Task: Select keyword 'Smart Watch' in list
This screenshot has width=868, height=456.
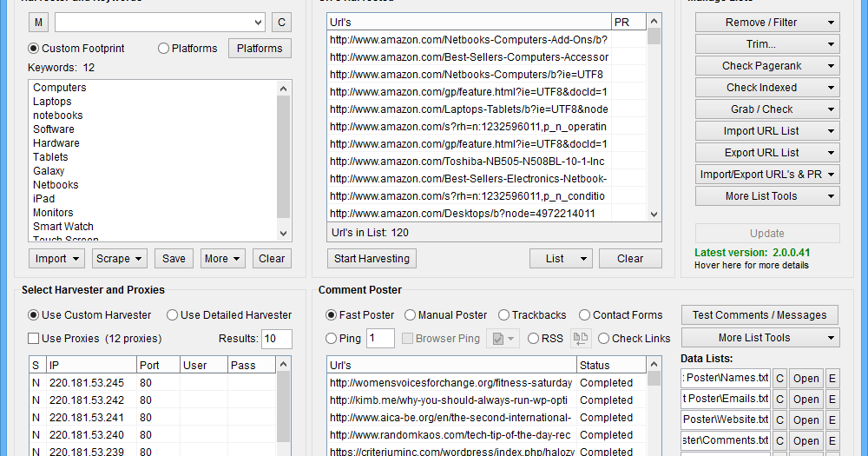Action: 63,226
